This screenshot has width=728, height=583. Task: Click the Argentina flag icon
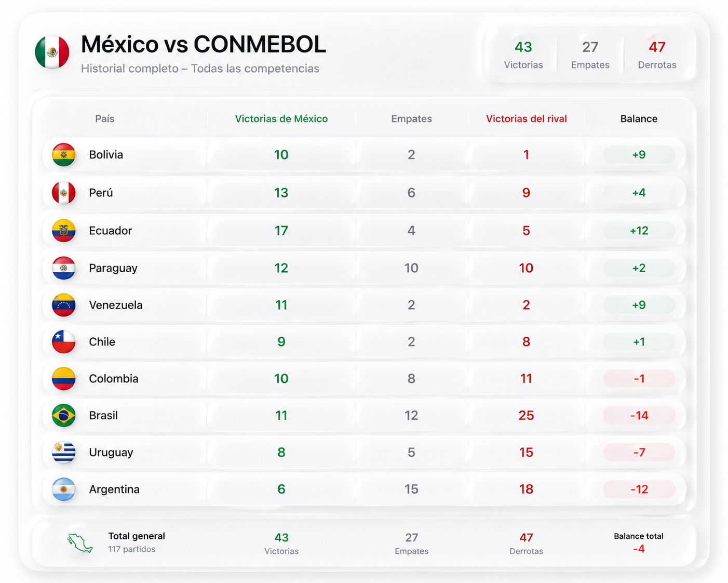click(x=64, y=489)
